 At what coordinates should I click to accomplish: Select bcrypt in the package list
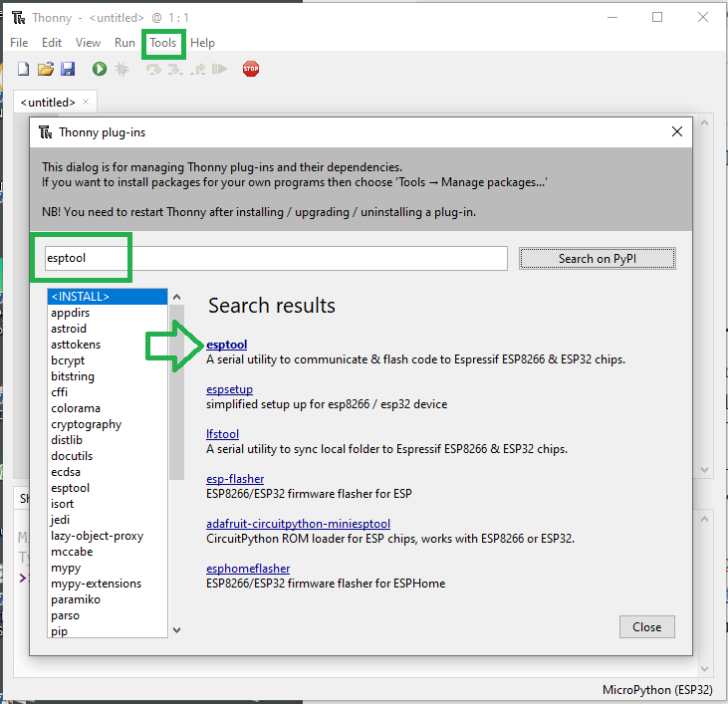108,360
